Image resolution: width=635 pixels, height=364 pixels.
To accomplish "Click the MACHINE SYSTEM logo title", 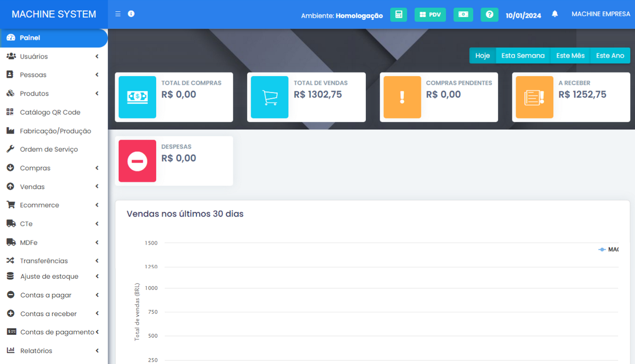I will point(54,14).
